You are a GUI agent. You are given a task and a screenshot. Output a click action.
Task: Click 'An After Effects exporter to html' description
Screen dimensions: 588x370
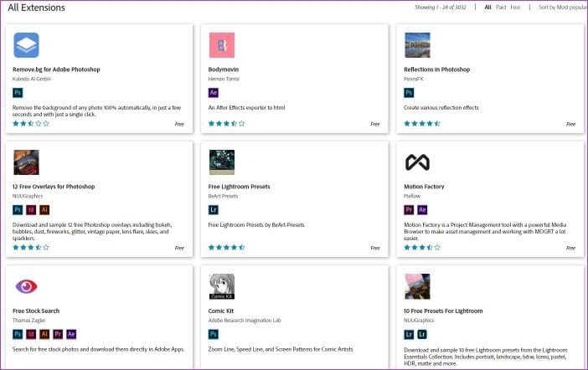coord(247,108)
